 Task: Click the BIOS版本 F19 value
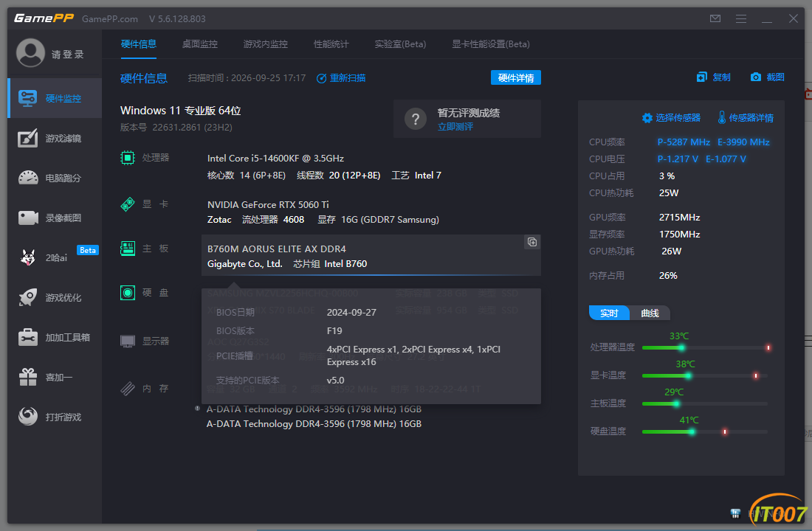pos(334,330)
